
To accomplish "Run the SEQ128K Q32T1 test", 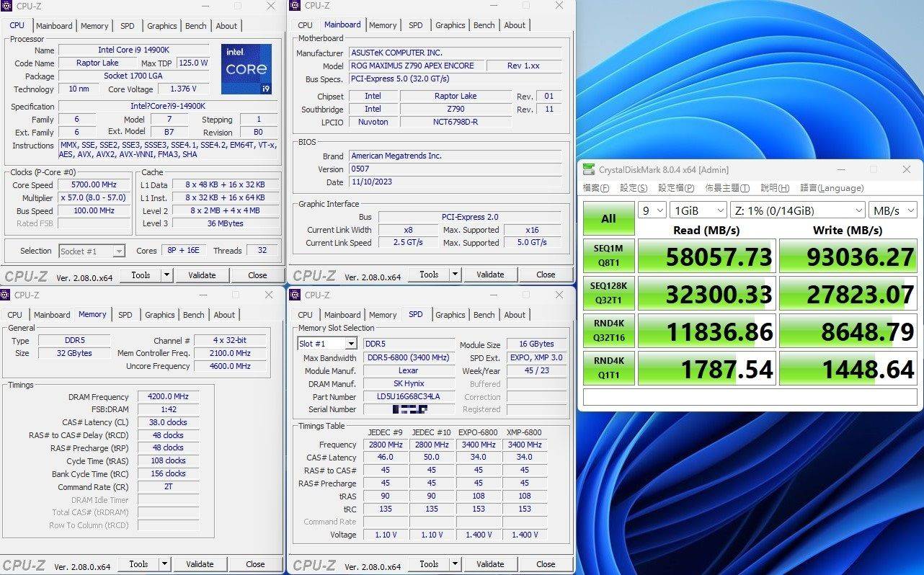I will click(608, 294).
